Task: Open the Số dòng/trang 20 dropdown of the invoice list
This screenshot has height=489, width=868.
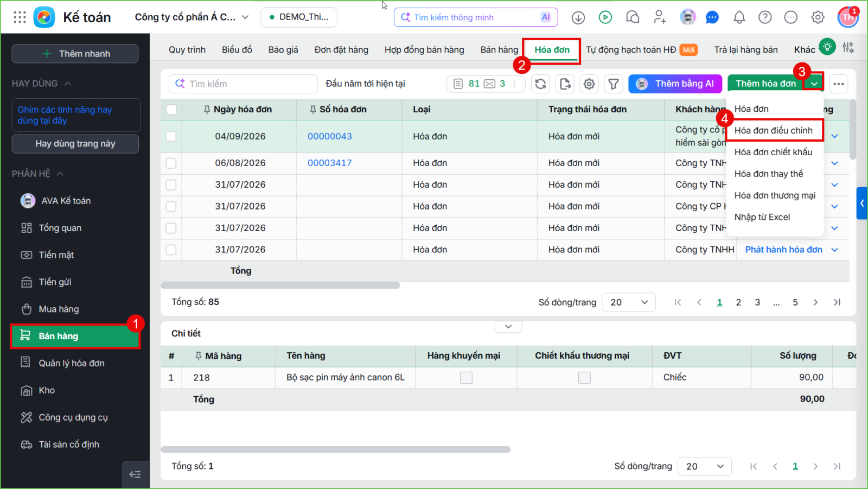Action: point(629,302)
